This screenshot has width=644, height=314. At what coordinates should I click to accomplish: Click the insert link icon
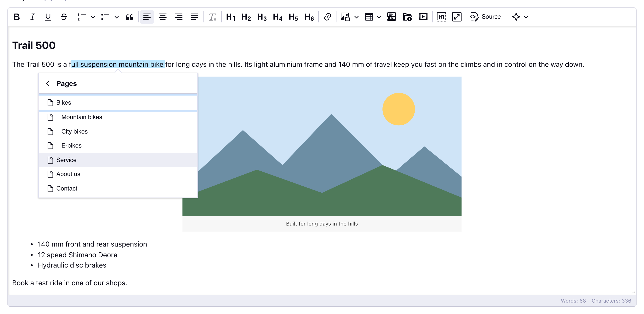[327, 17]
